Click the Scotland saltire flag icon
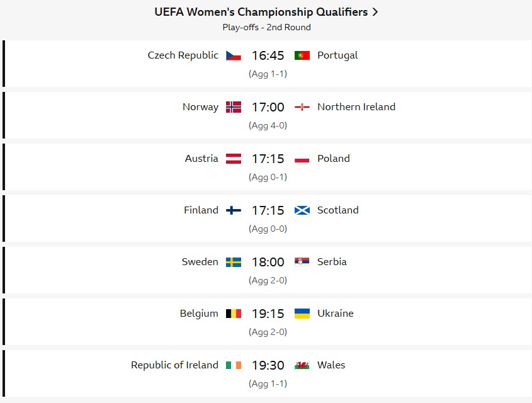 point(302,210)
